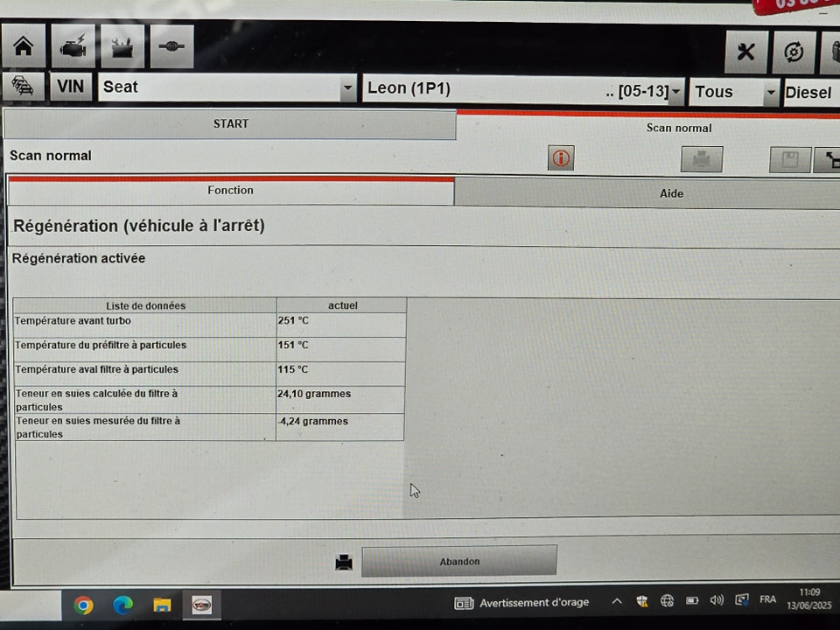Click the Windows Security shield tray icon

(641, 601)
